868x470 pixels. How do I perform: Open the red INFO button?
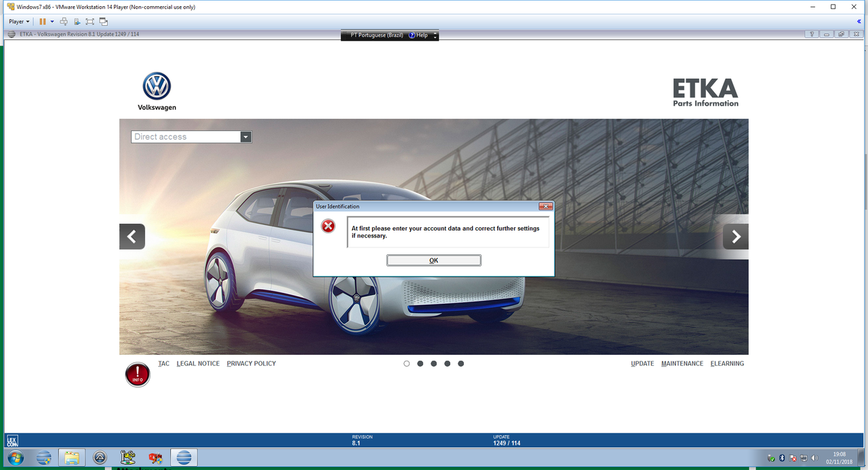(138, 374)
